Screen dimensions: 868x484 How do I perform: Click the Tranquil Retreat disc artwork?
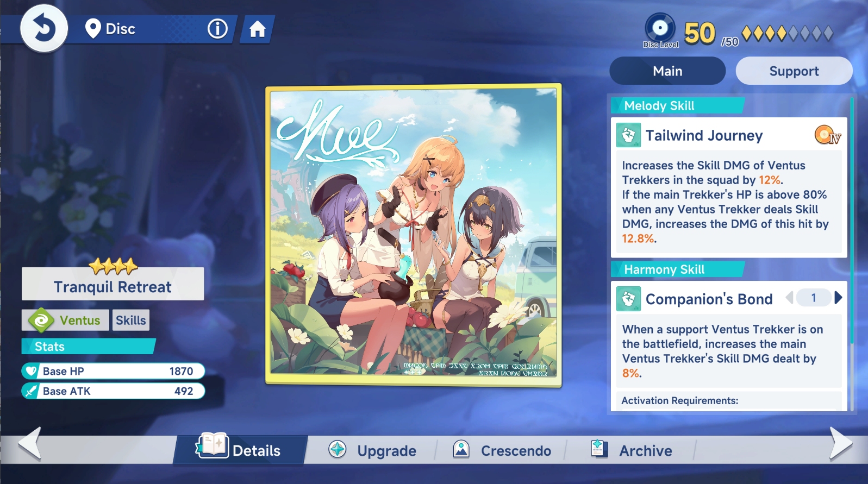click(x=413, y=235)
